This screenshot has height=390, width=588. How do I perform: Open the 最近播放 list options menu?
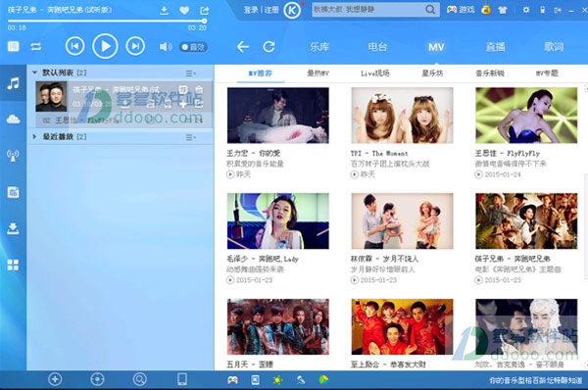coord(191,137)
